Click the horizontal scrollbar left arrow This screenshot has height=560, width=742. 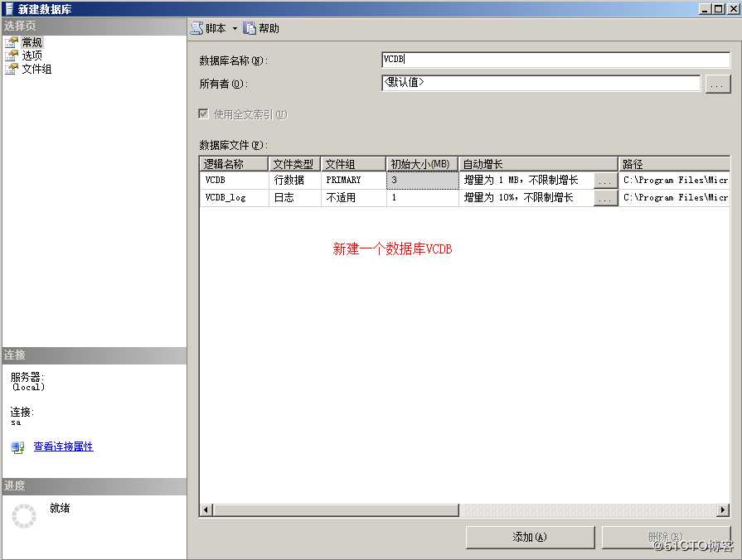(206, 509)
